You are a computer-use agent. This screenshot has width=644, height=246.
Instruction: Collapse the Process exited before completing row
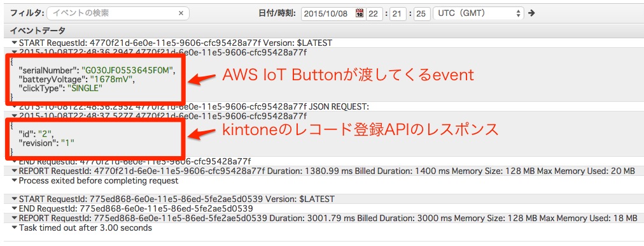click(x=15, y=180)
